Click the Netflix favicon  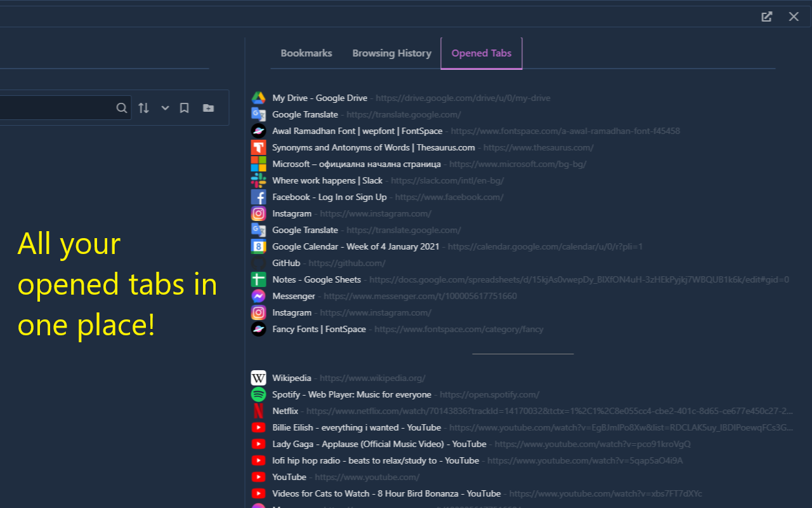pyautogui.click(x=258, y=411)
